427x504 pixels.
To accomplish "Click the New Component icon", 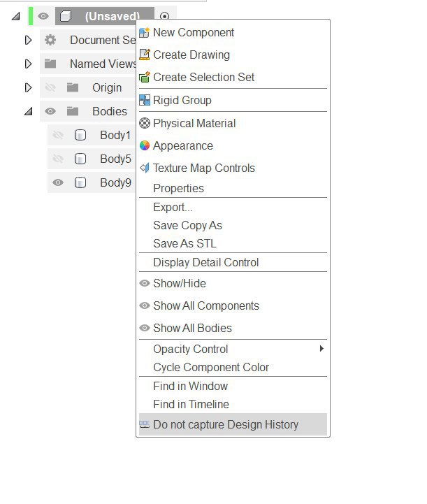I will (144, 32).
